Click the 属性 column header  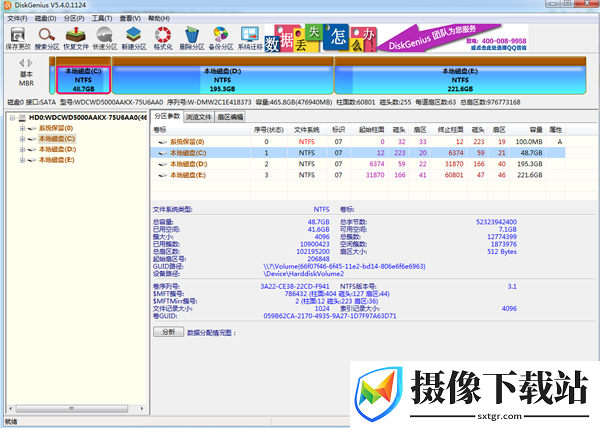[556, 130]
